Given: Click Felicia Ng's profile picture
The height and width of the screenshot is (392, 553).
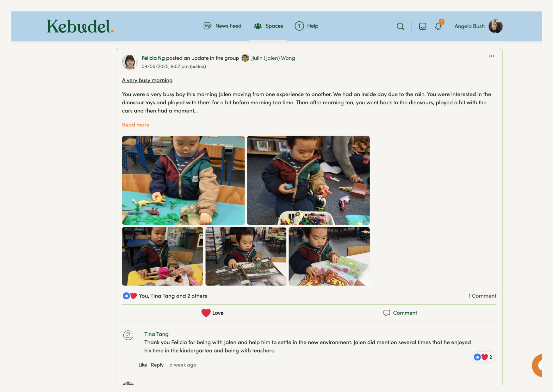Looking at the screenshot, I should 130,62.
